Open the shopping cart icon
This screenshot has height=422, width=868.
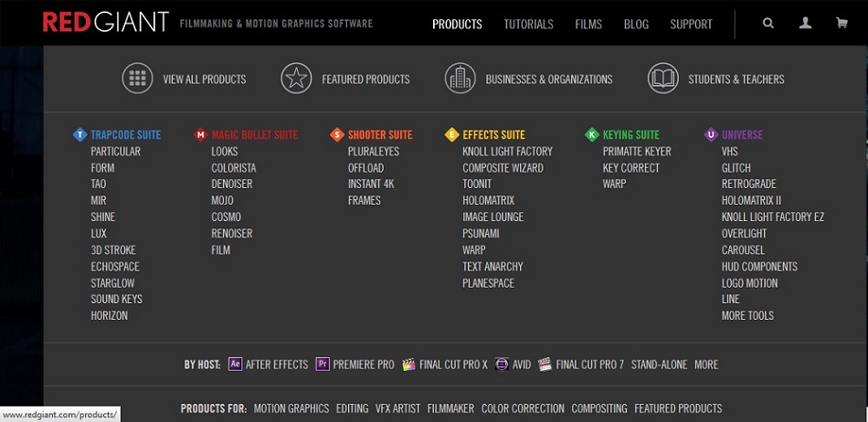(x=842, y=23)
